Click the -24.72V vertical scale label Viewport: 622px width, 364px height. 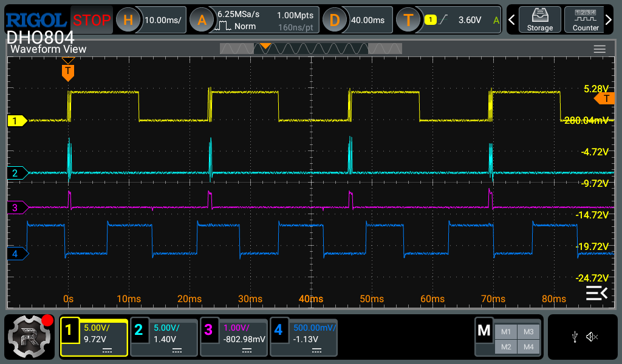(x=592, y=278)
